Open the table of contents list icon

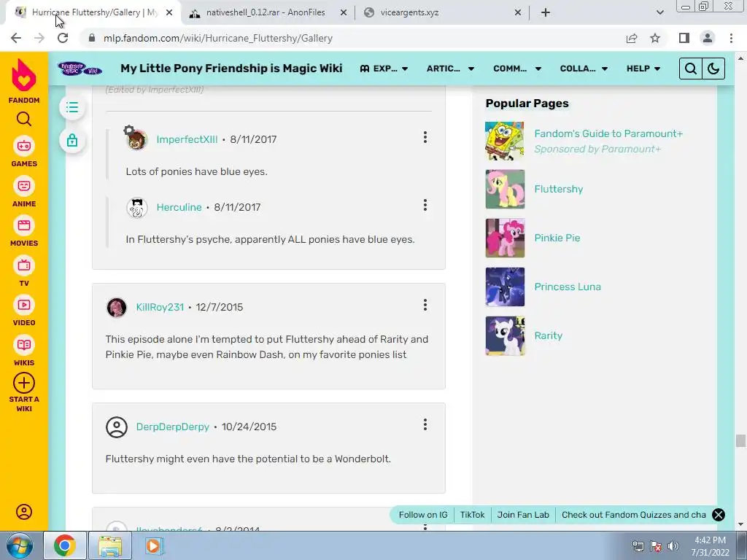72,107
